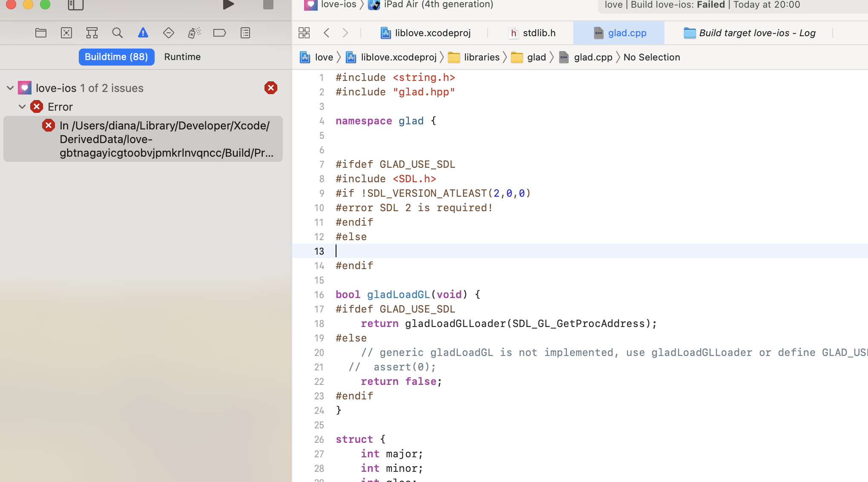
Task: Open the Symbol navigator
Action: coord(92,33)
